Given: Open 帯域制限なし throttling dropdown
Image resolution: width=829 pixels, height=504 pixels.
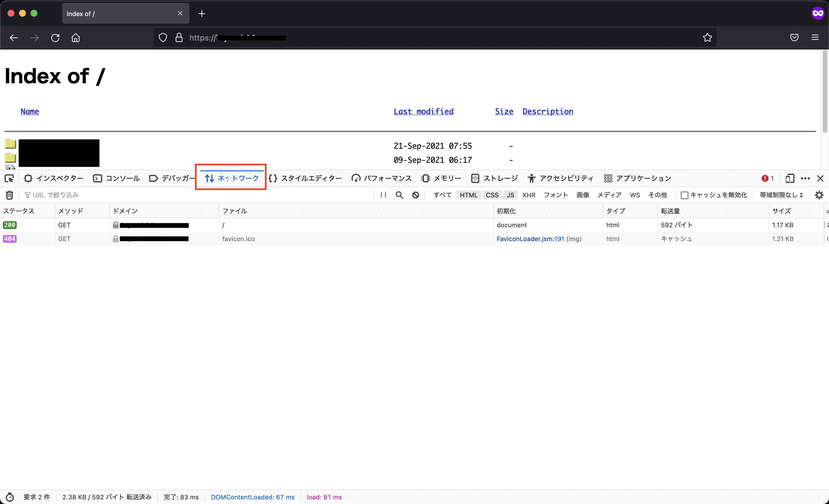Looking at the screenshot, I should click(x=781, y=195).
